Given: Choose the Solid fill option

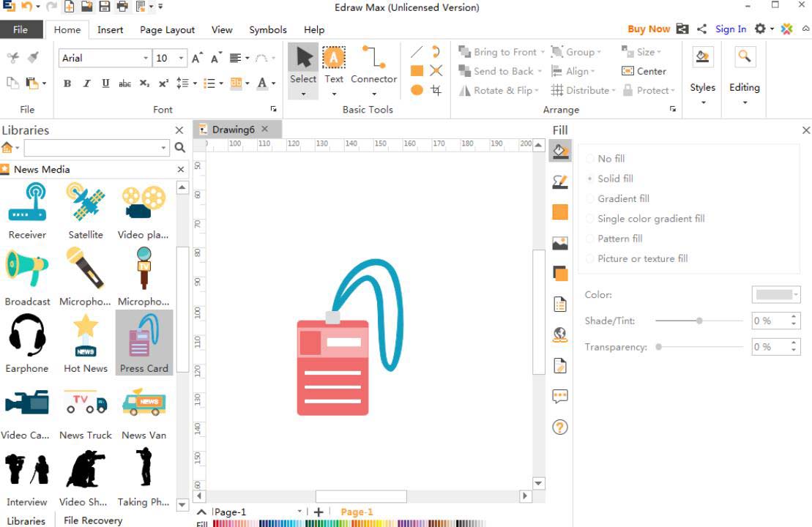Looking at the screenshot, I should [x=609, y=179].
